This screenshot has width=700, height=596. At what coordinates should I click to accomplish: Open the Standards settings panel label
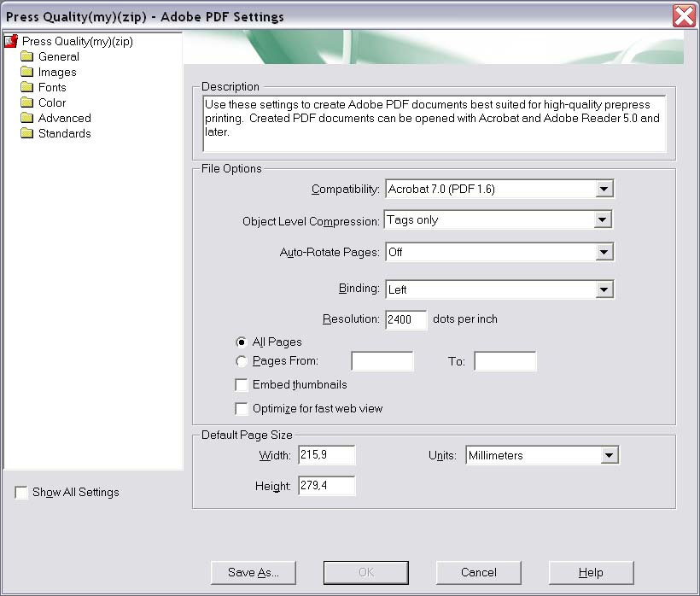[x=65, y=133]
